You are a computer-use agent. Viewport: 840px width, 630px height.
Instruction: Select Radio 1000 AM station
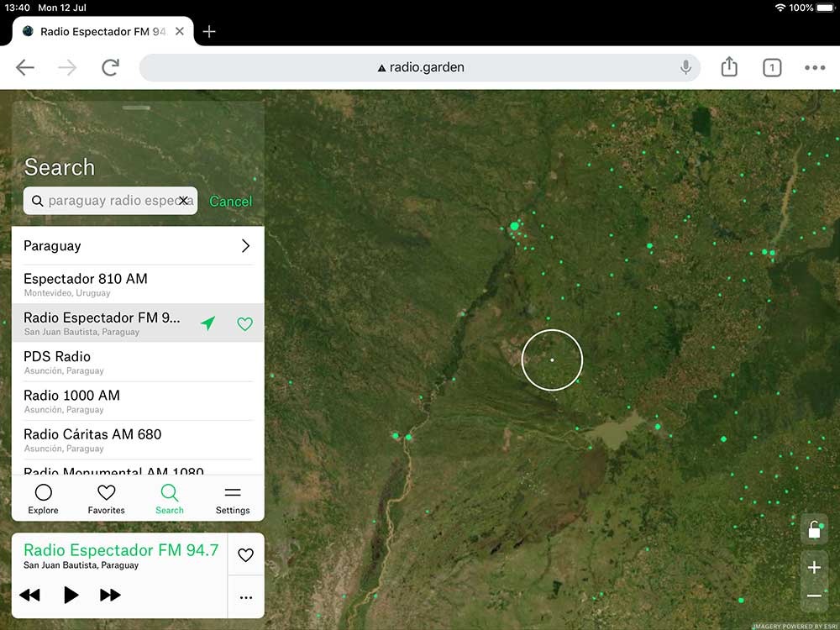click(x=138, y=402)
